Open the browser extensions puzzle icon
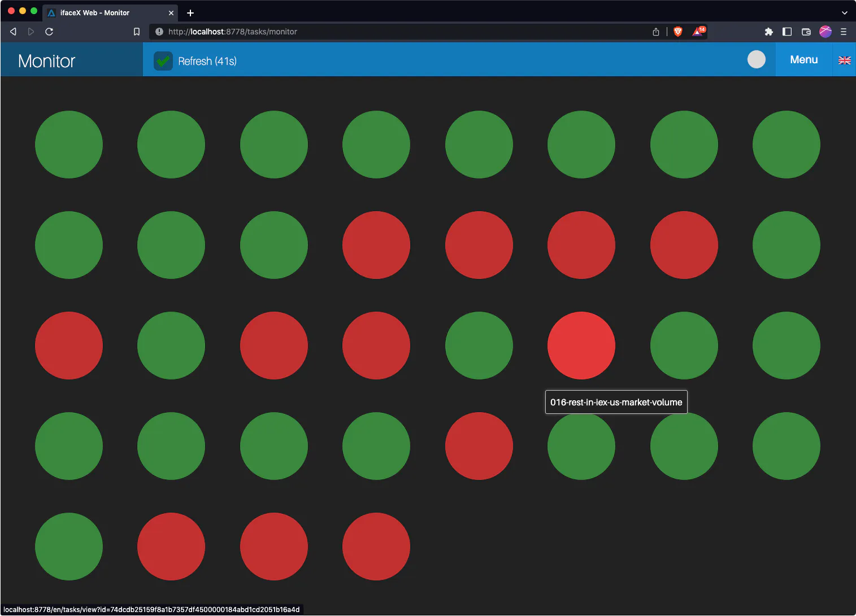 click(x=768, y=32)
